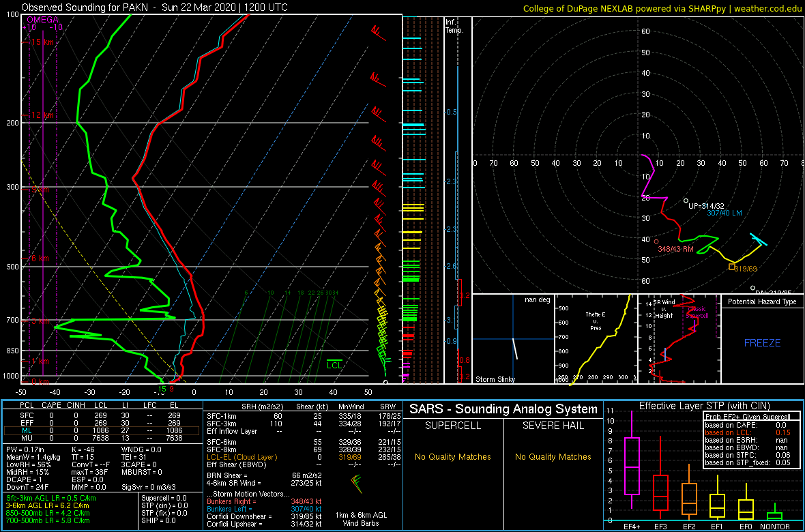
Task: Select the MU parcel row
Action: pos(103,438)
